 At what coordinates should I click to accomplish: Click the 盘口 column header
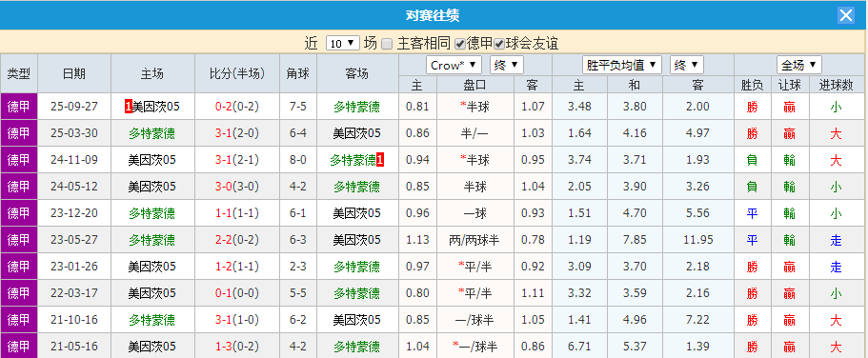click(x=475, y=85)
